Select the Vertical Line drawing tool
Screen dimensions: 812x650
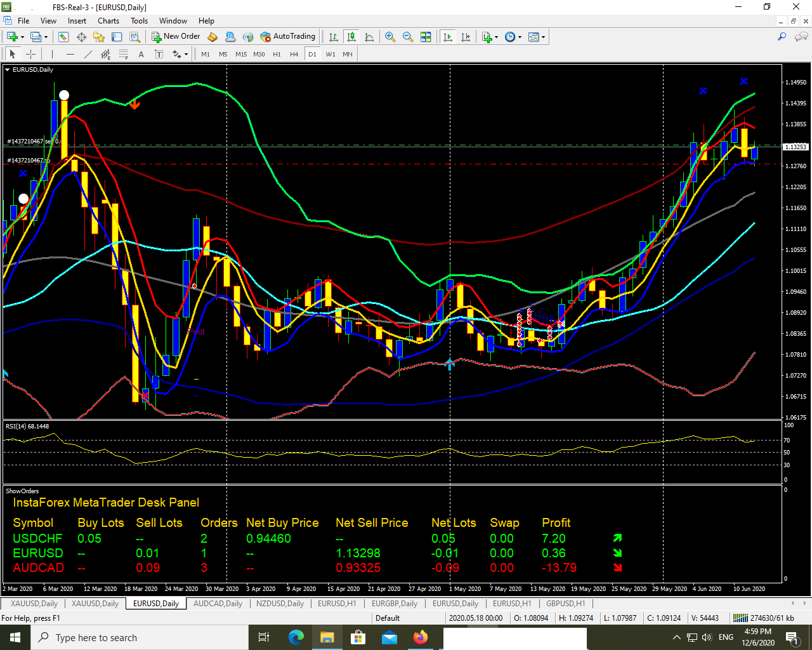(x=52, y=54)
